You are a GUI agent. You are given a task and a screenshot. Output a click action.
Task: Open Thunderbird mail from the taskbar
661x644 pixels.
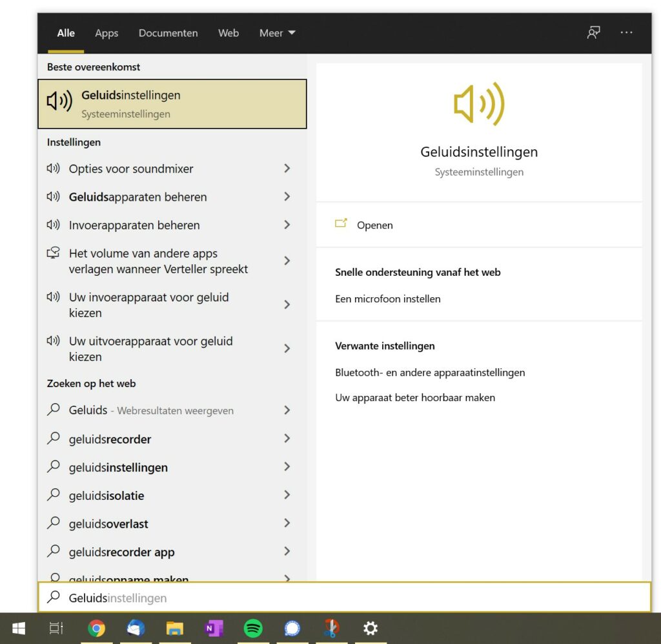tap(136, 628)
